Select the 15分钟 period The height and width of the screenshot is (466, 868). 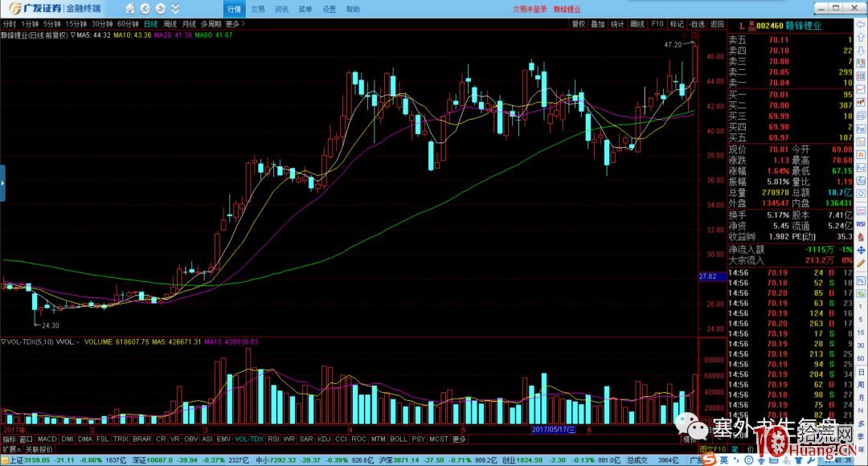76,24
